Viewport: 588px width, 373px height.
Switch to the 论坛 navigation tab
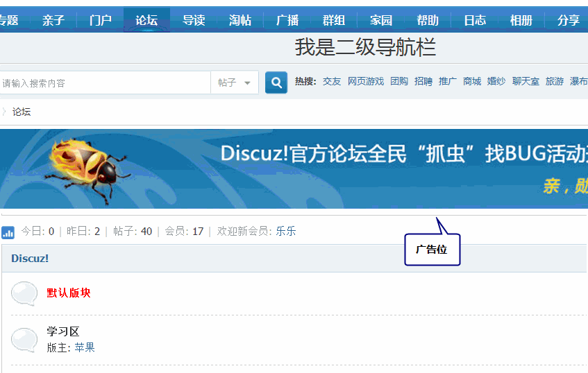pyautogui.click(x=146, y=20)
